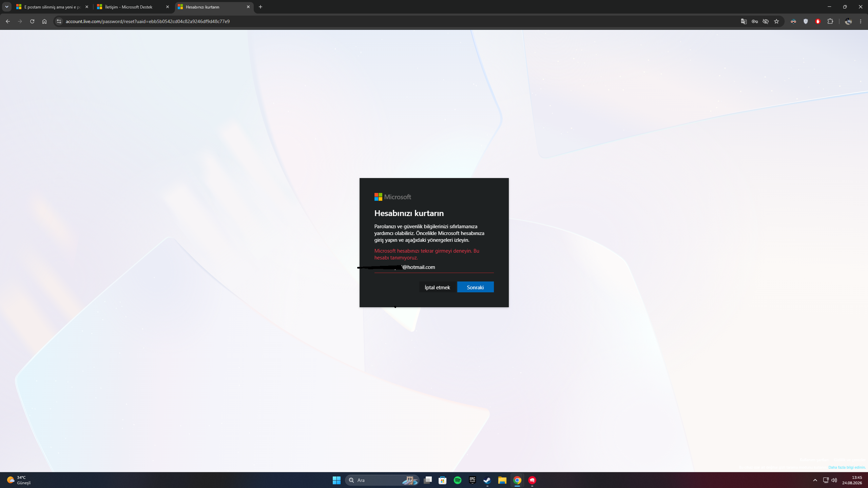Launch Microsoft Store from the taskbar
Viewport: 868px width, 488px height.
pos(443,480)
